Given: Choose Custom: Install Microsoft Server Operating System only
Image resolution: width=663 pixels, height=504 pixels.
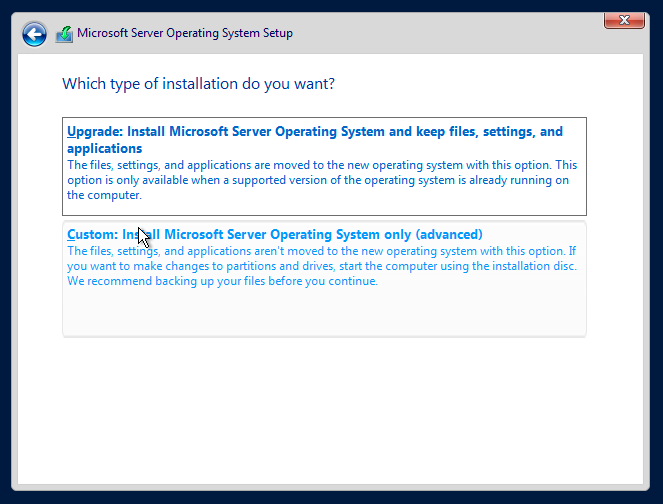Looking at the screenshot, I should 275,234.
